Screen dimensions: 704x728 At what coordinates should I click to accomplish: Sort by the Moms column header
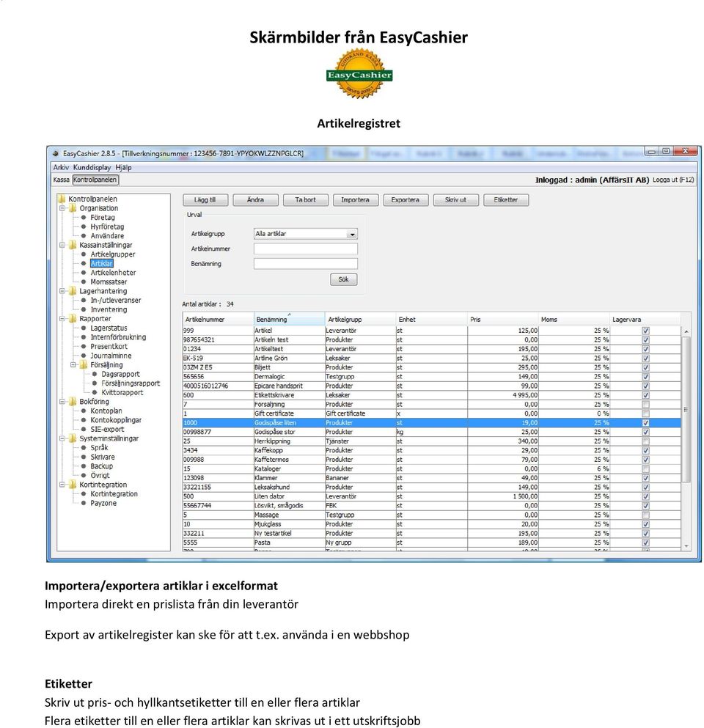click(574, 320)
